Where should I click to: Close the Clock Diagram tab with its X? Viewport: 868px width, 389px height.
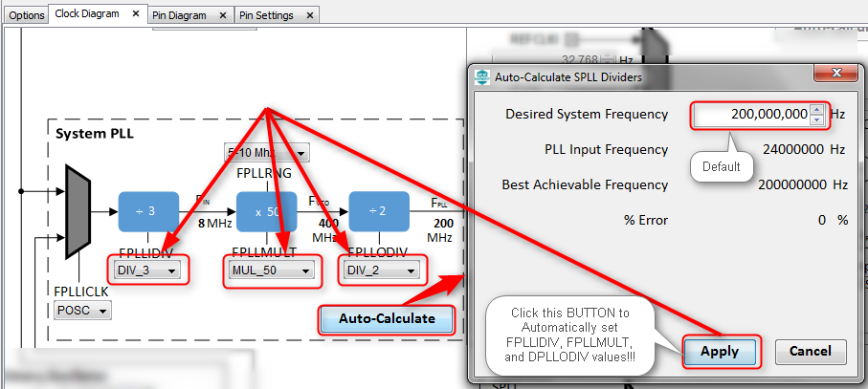[x=134, y=15]
